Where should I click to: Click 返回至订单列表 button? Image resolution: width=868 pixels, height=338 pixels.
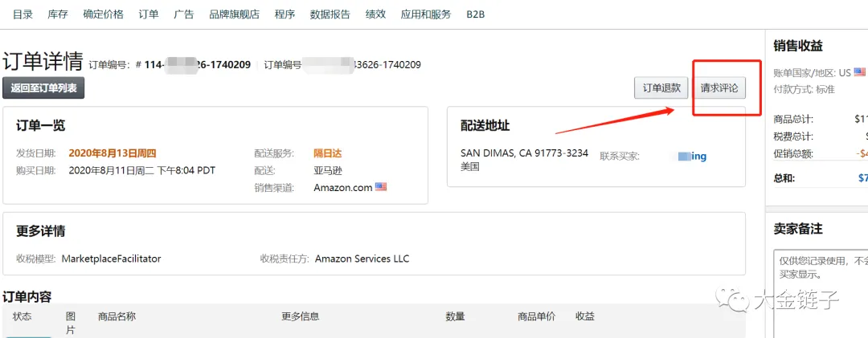[43, 88]
